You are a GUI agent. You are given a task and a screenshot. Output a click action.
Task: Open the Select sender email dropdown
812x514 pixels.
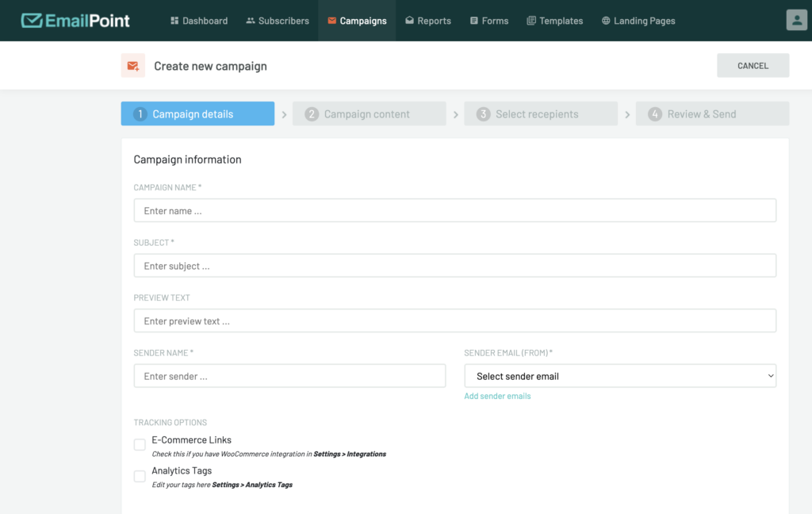point(619,376)
